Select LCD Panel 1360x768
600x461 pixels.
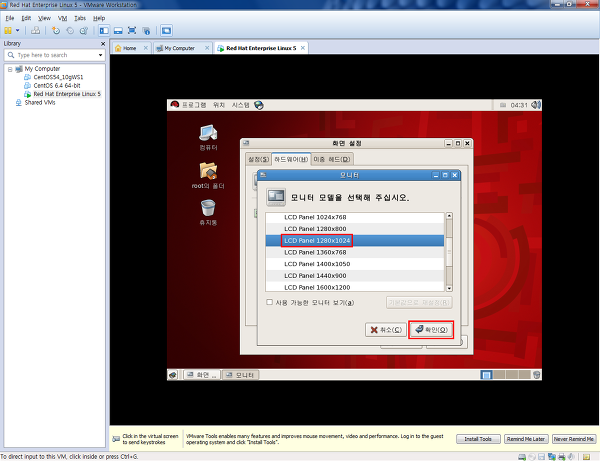click(x=355, y=252)
